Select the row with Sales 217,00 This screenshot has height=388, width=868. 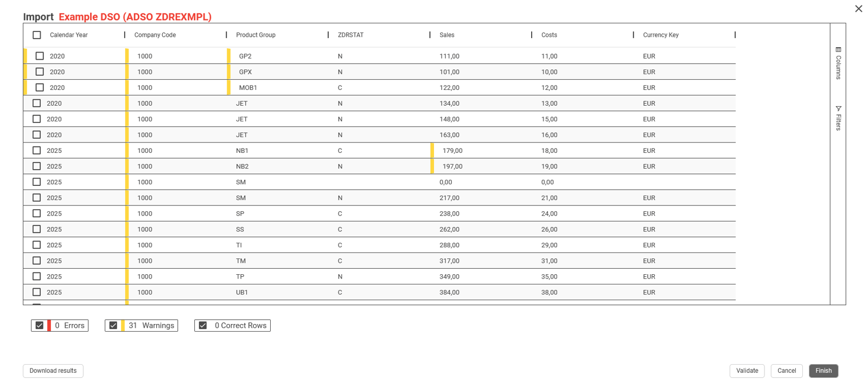point(37,197)
